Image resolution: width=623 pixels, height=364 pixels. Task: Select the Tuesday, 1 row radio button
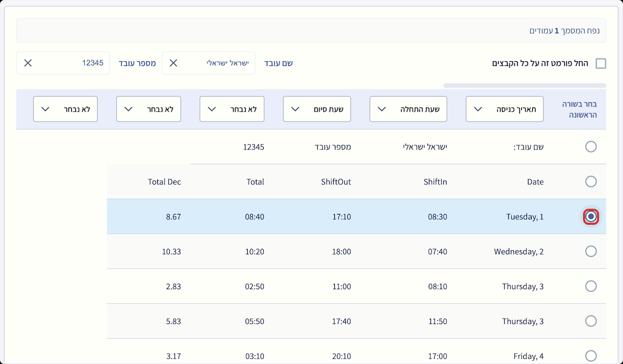[591, 217]
